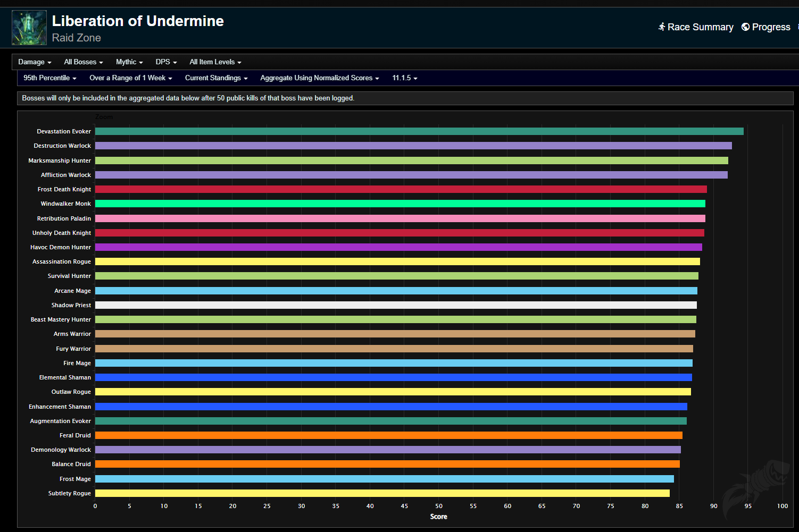This screenshot has height=532, width=799.
Task: Click the Subtlety Rogue bar
Action: tap(382, 493)
